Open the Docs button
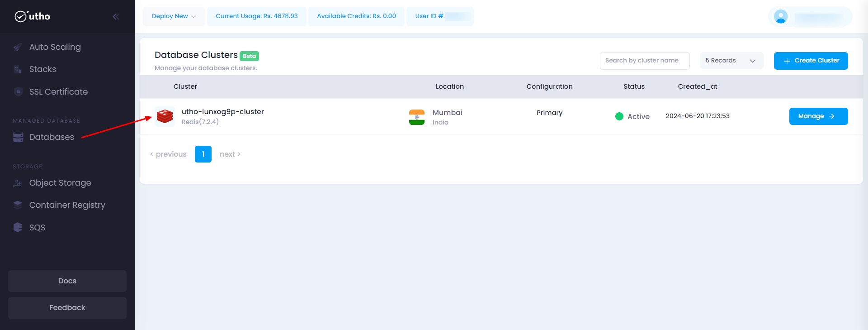The image size is (868, 330). click(67, 281)
